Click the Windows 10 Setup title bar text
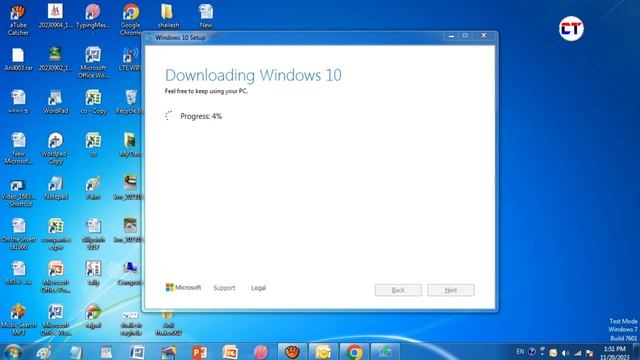The width and height of the screenshot is (640, 360). pos(180,37)
